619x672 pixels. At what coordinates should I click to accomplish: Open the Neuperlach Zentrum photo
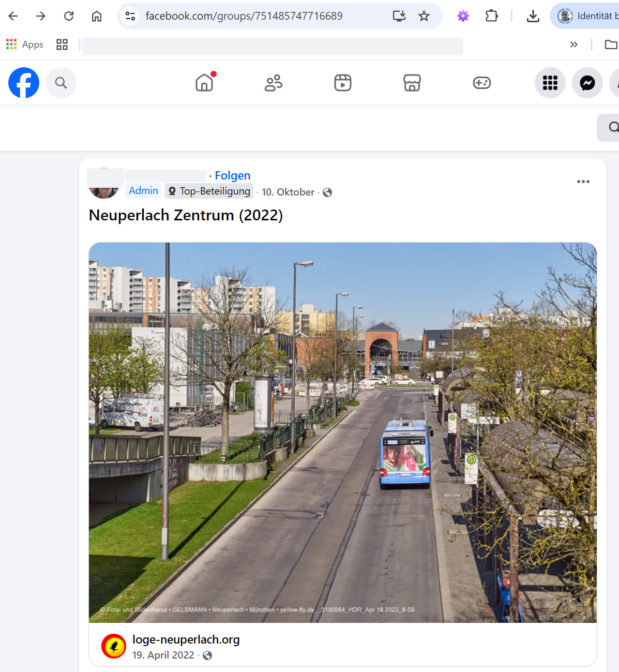click(342, 432)
